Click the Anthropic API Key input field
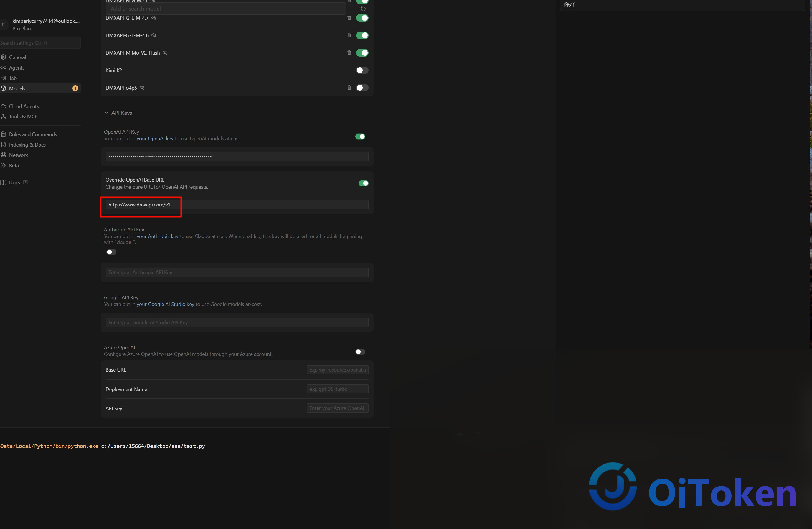This screenshot has height=529, width=812. click(x=237, y=272)
